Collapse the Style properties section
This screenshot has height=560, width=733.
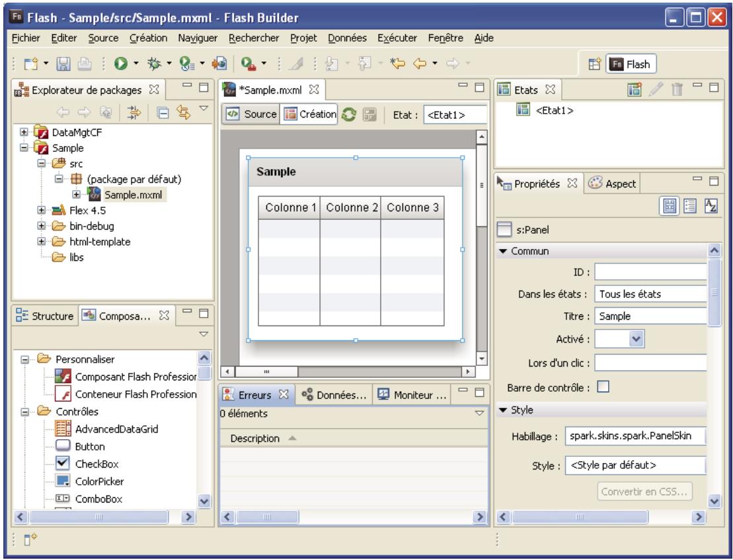[x=503, y=410]
